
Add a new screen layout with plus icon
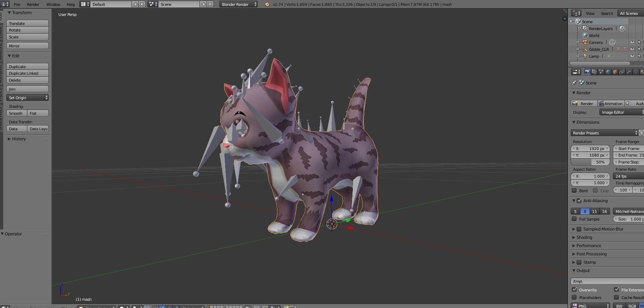[x=135, y=4]
